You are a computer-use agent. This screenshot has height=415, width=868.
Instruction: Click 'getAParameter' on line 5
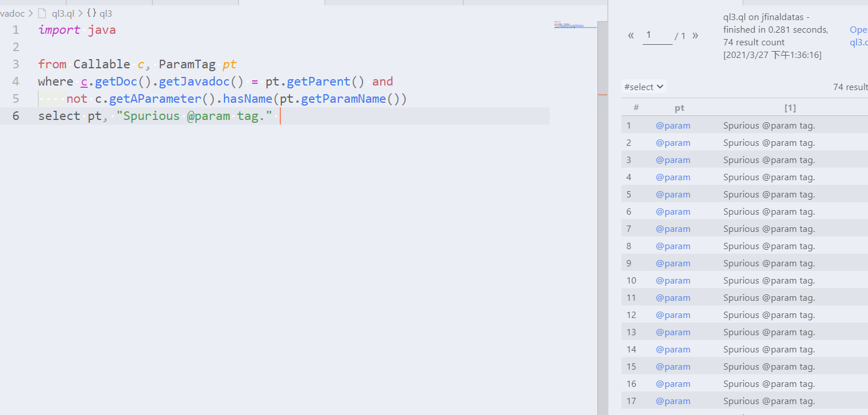click(x=155, y=99)
